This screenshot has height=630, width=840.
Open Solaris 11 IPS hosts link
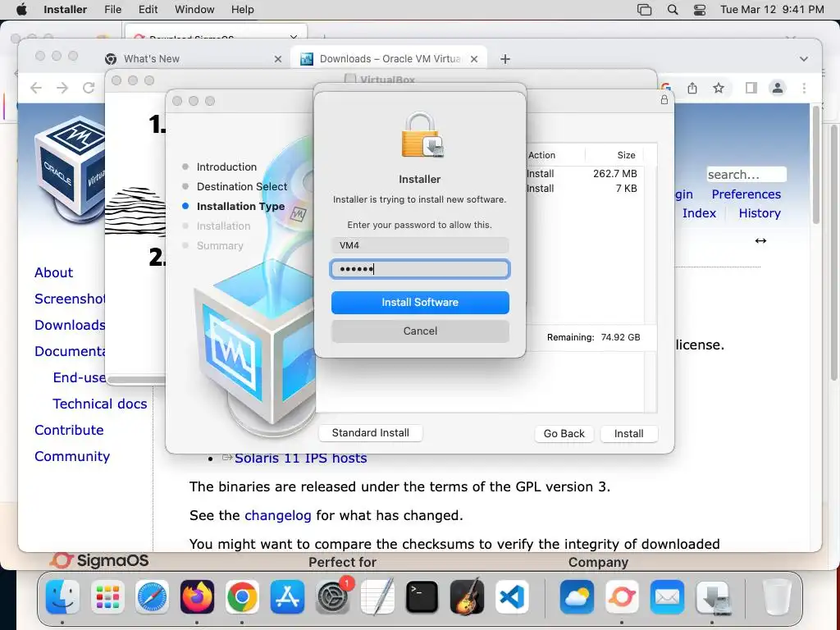point(300,458)
